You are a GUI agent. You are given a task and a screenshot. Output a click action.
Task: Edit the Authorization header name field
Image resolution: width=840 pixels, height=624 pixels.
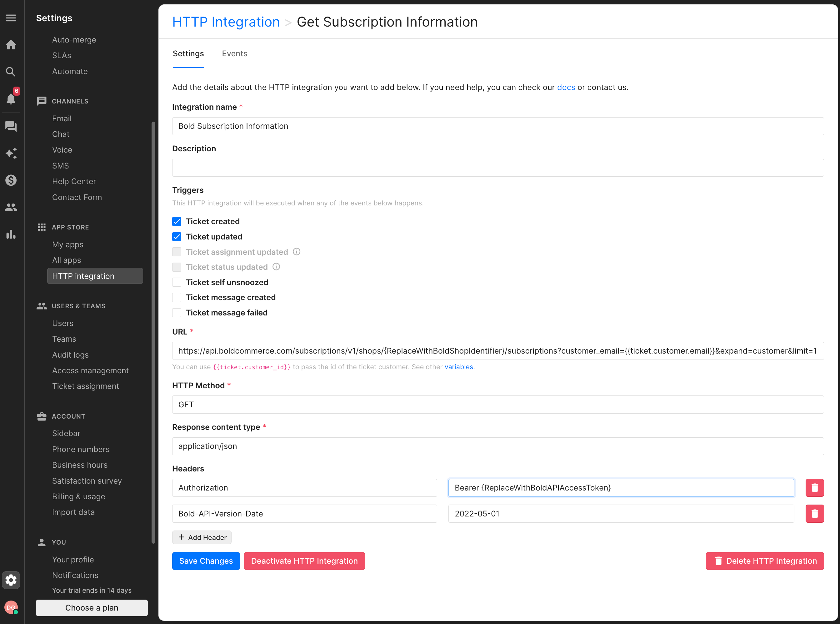pos(304,488)
